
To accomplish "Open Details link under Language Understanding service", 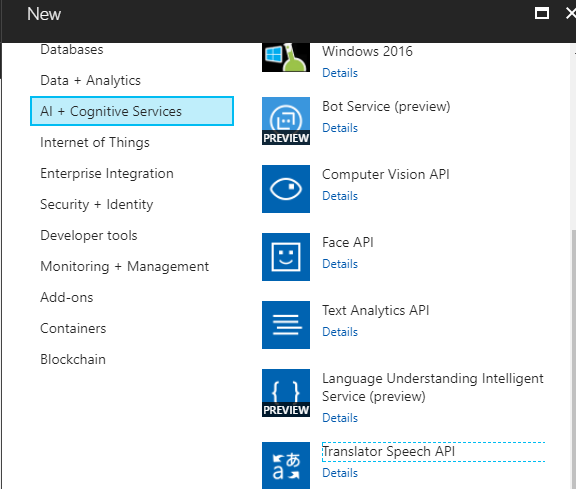I will [x=340, y=418].
